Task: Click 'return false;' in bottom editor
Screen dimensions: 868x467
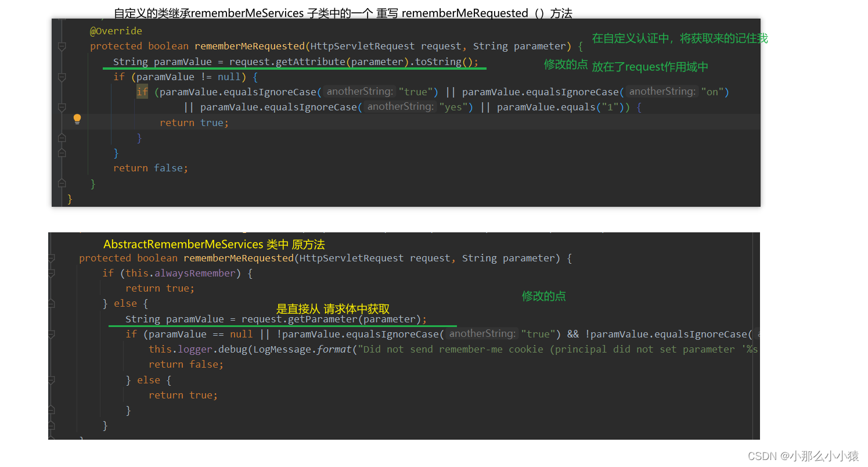Action: click(x=186, y=364)
